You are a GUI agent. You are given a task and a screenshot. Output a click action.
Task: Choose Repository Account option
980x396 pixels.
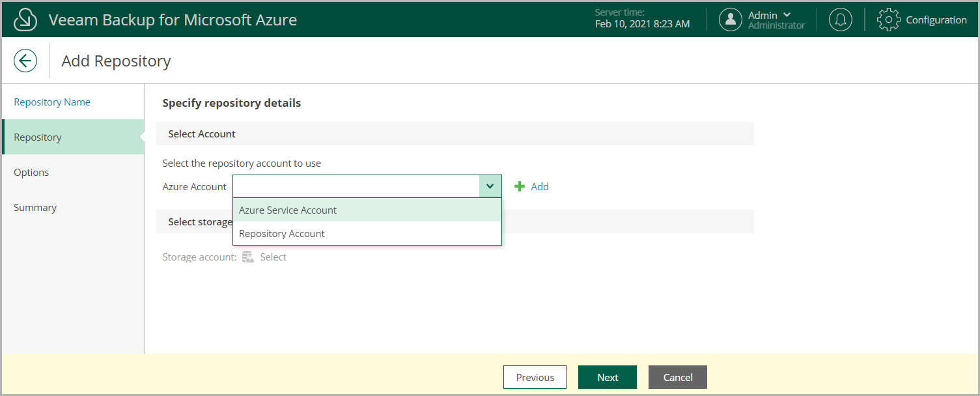(x=367, y=233)
